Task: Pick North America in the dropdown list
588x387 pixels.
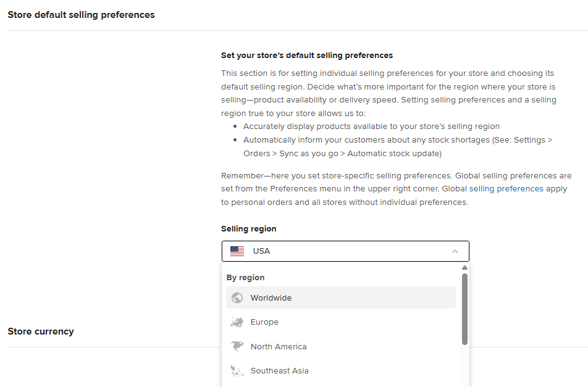Action: tap(279, 347)
